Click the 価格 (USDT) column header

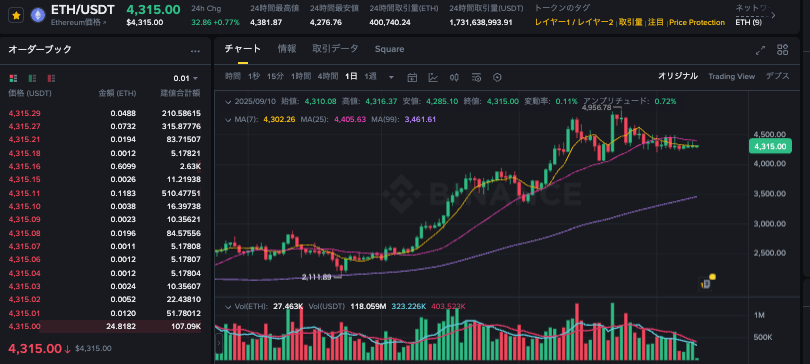(x=30, y=93)
